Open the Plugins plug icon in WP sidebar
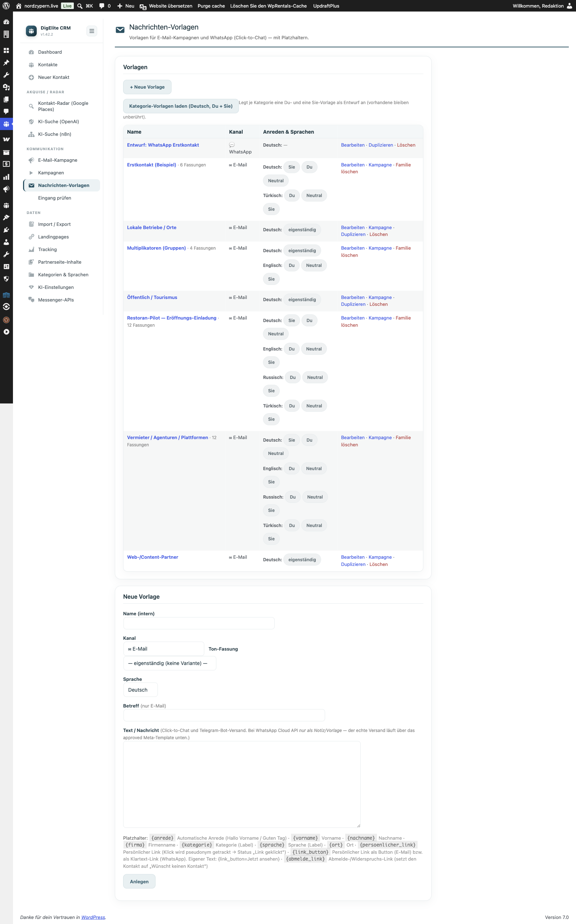 point(6,230)
